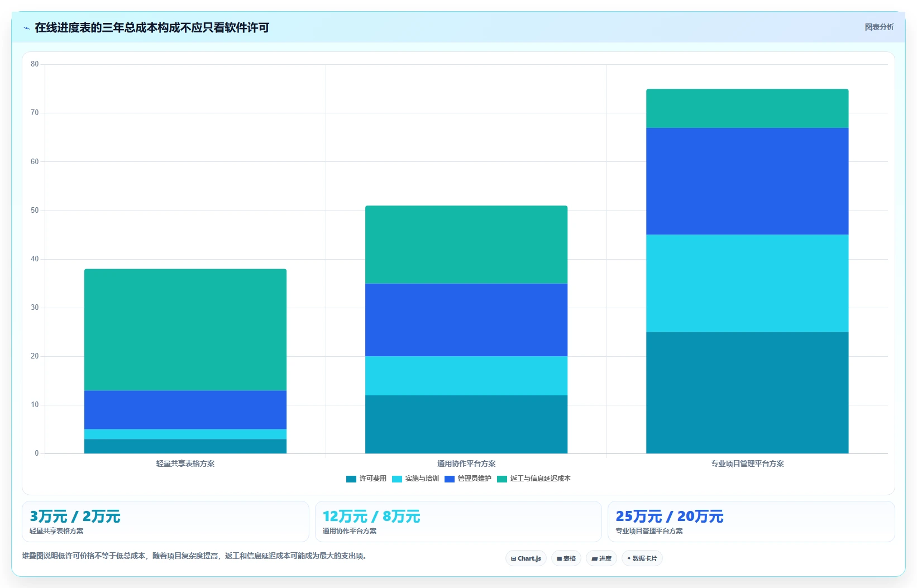Click the 管理员维护 segment of the 轻量共享表格方案 bar
The width and height of the screenshot is (917, 588).
pos(185,410)
